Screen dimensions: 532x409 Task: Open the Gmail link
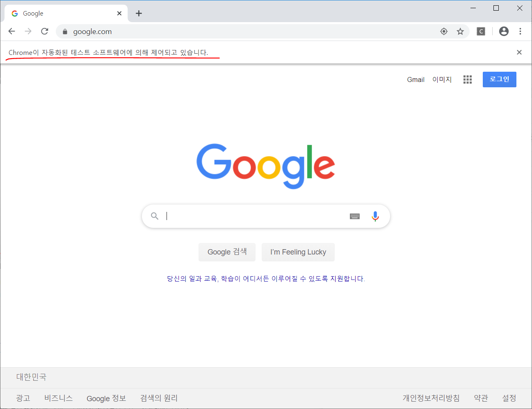click(x=416, y=80)
